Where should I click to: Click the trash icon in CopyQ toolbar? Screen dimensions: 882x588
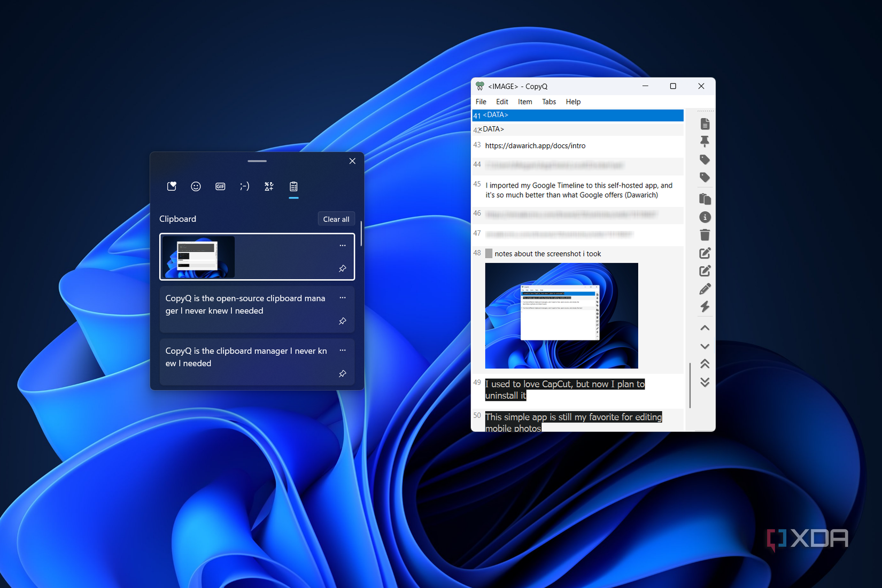click(x=705, y=235)
